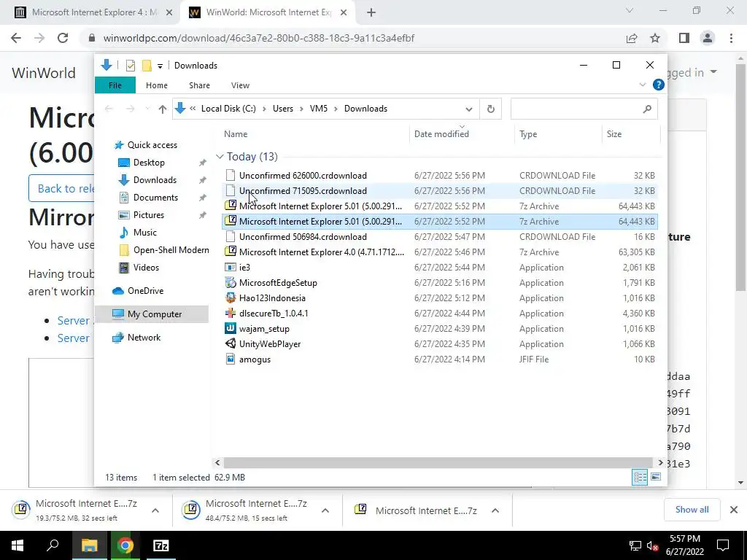This screenshot has height=560, width=747.
Task: Select wajam_setup application icon
Action: pyautogui.click(x=231, y=329)
